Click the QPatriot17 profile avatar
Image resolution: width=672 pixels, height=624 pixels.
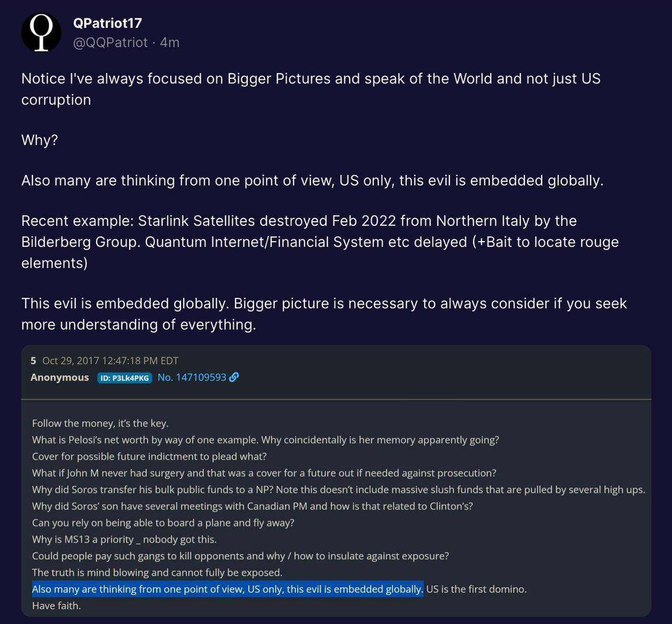click(41, 33)
